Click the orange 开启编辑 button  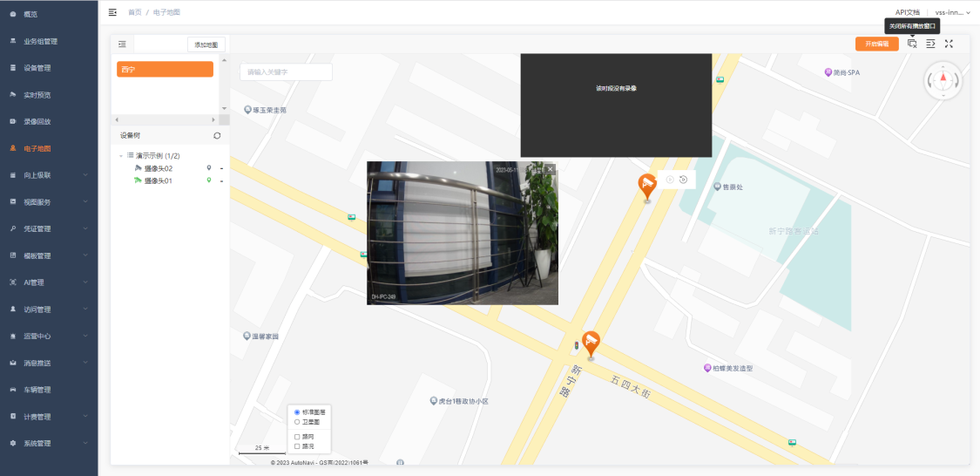tap(877, 44)
